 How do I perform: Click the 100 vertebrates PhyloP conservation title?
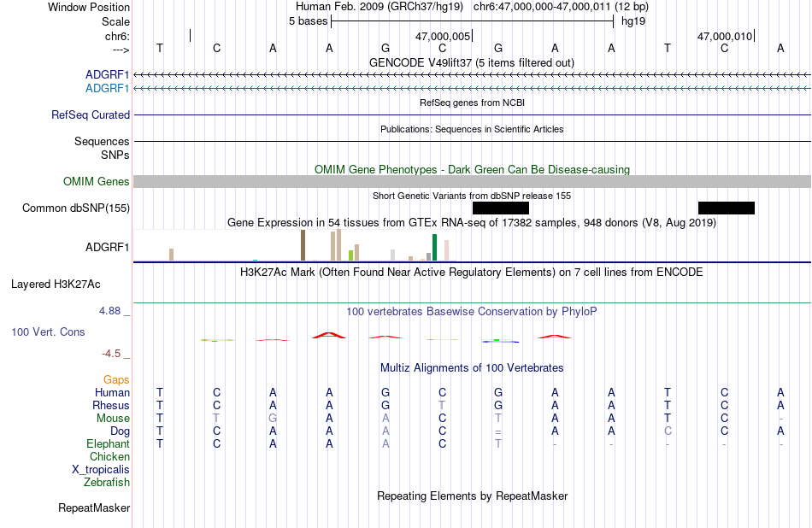(472, 312)
